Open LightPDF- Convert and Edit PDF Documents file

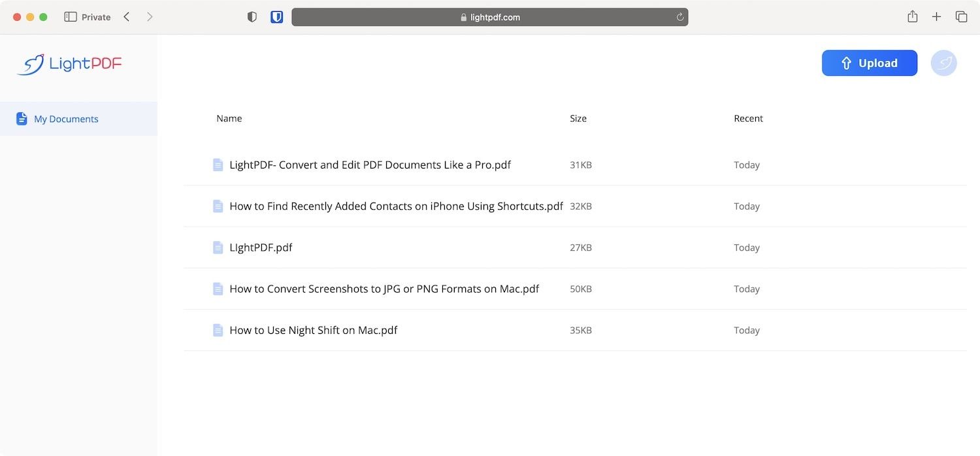[370, 165]
